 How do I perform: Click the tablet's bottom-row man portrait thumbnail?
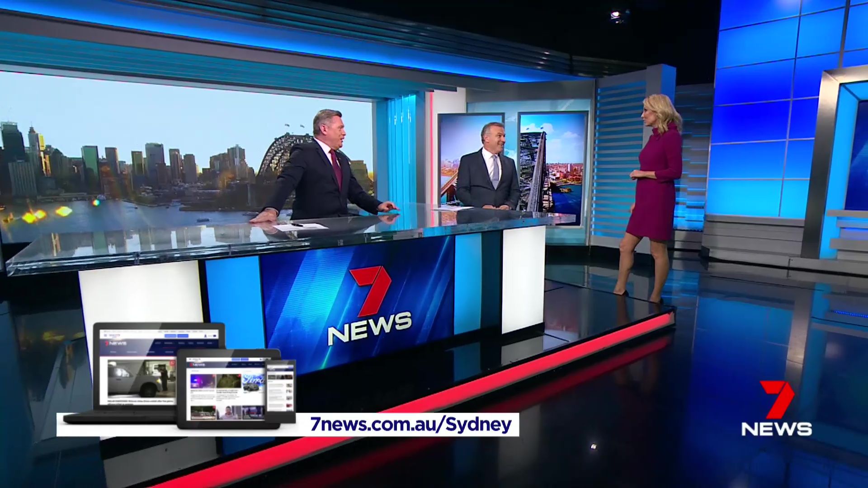point(228,412)
